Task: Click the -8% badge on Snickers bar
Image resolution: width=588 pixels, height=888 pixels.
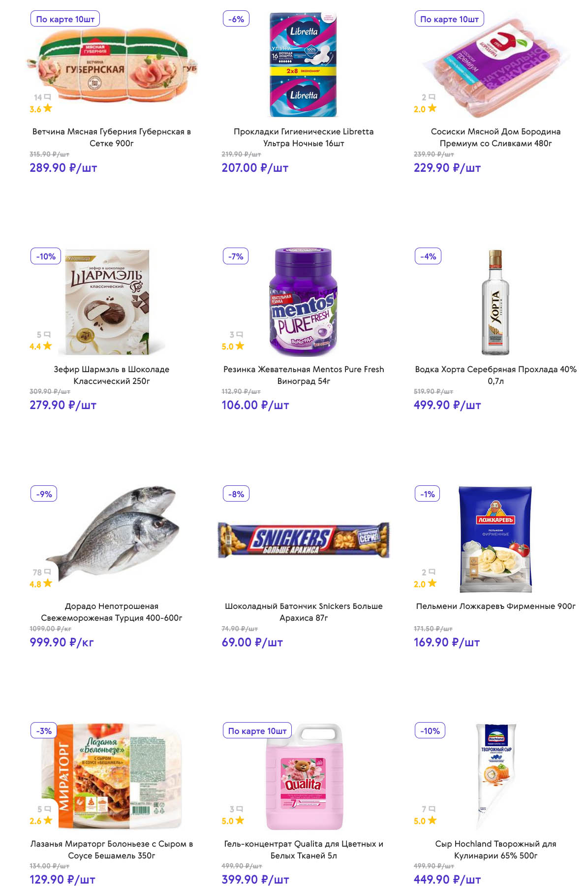Action: [236, 494]
